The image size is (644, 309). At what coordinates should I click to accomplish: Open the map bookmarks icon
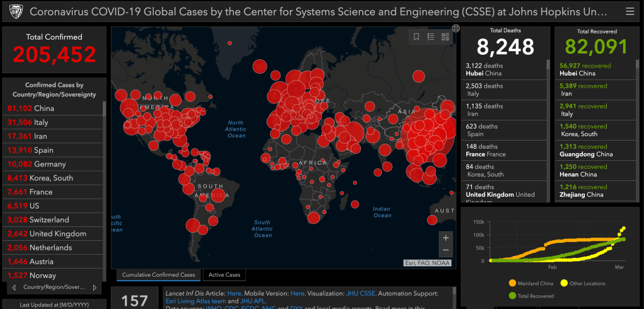tap(417, 37)
